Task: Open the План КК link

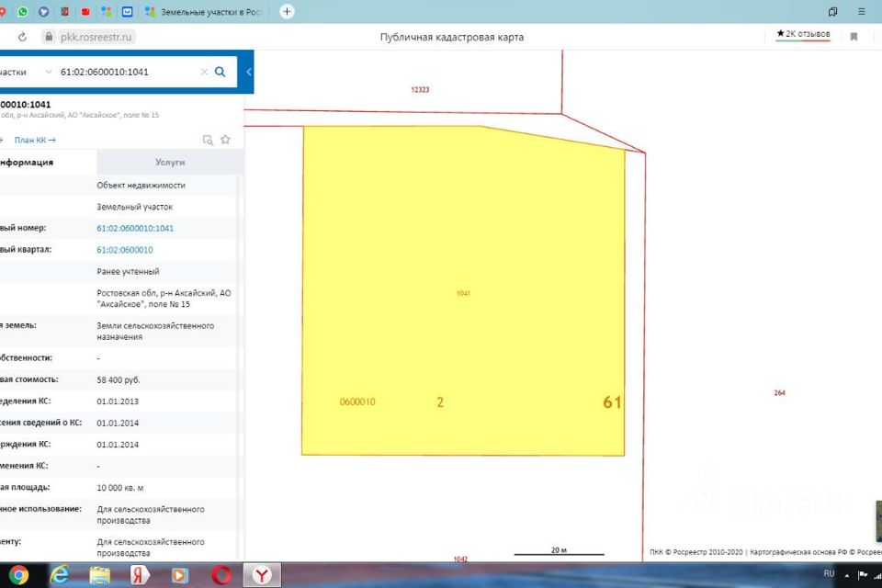Action: coord(35,140)
